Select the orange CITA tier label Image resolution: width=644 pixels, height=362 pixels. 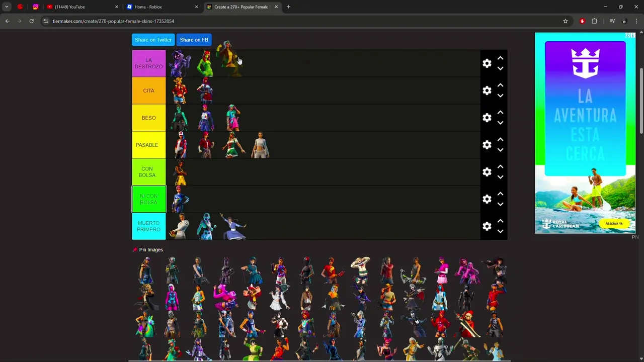click(148, 90)
